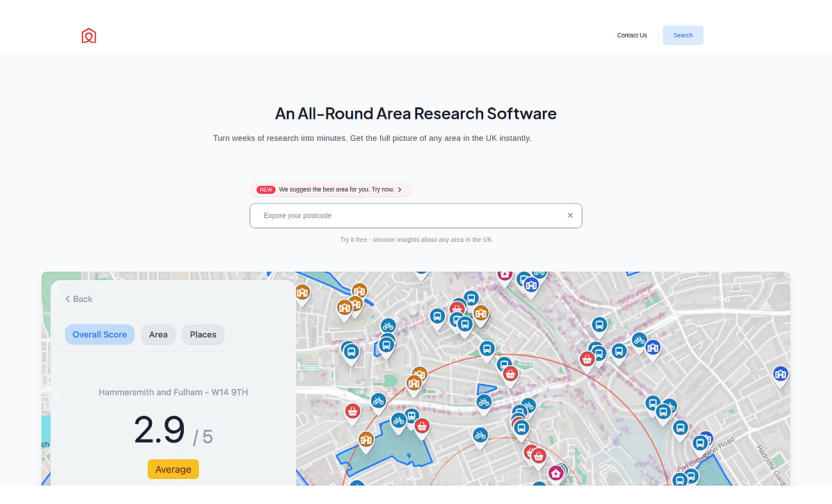
Task: Click 'An All-Round Area Research Software' heading
Action: (416, 114)
